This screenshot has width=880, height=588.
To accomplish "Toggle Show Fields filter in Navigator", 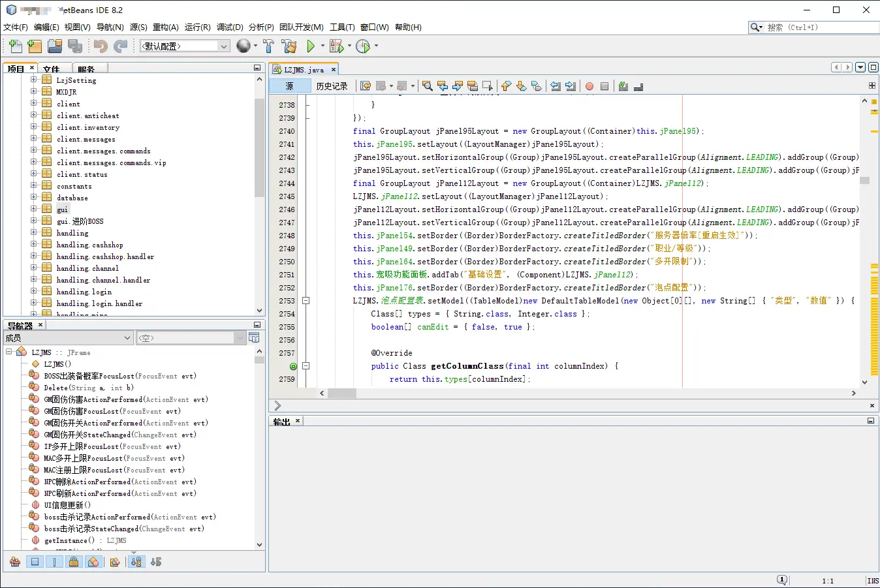I will 35,562.
